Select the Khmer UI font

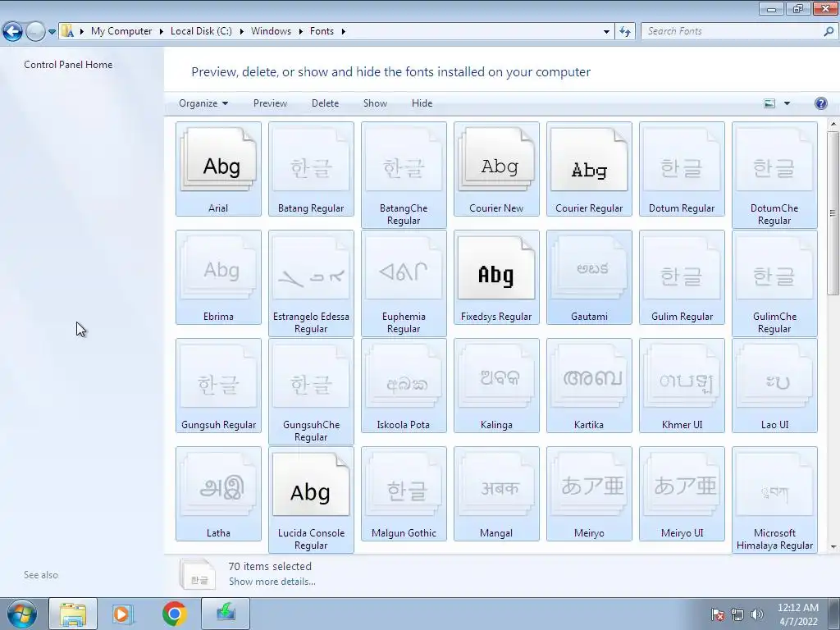tap(682, 386)
